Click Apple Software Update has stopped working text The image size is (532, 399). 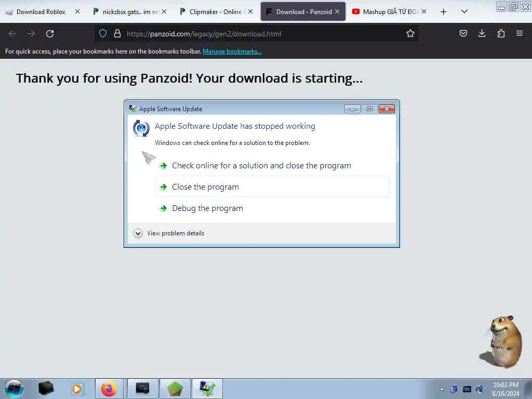pos(235,126)
